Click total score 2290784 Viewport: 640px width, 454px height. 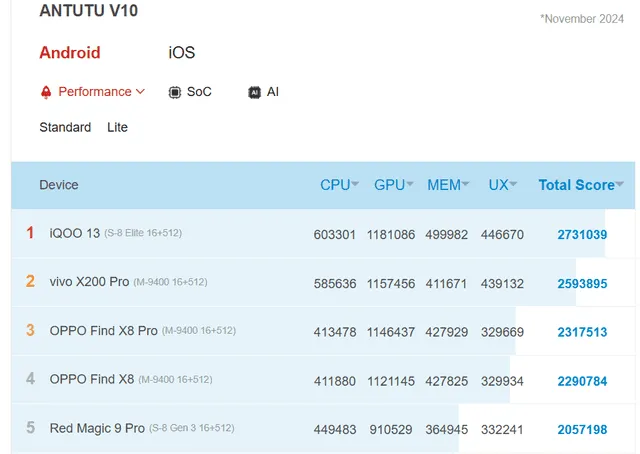click(582, 381)
